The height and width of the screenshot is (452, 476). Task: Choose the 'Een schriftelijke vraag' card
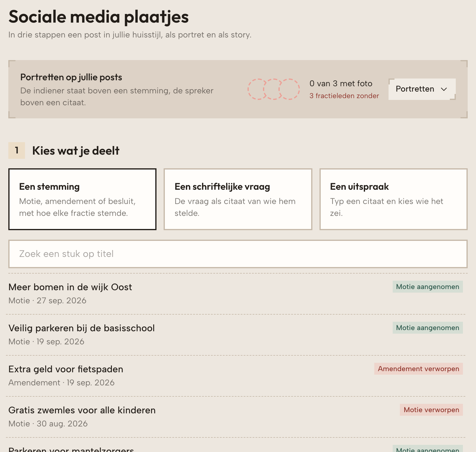pyautogui.click(x=238, y=199)
